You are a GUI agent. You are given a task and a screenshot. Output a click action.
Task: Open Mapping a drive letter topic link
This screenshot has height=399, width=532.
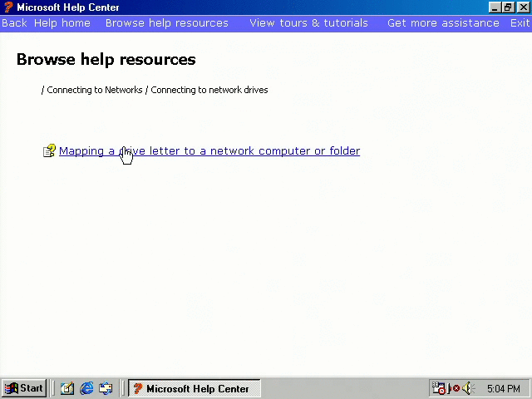(x=209, y=150)
